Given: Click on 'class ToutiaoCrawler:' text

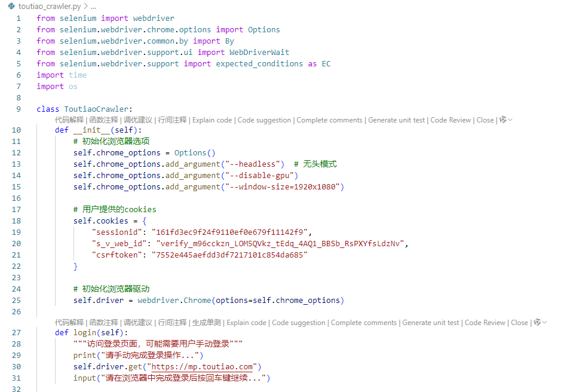Looking at the screenshot, I should click(84, 109).
